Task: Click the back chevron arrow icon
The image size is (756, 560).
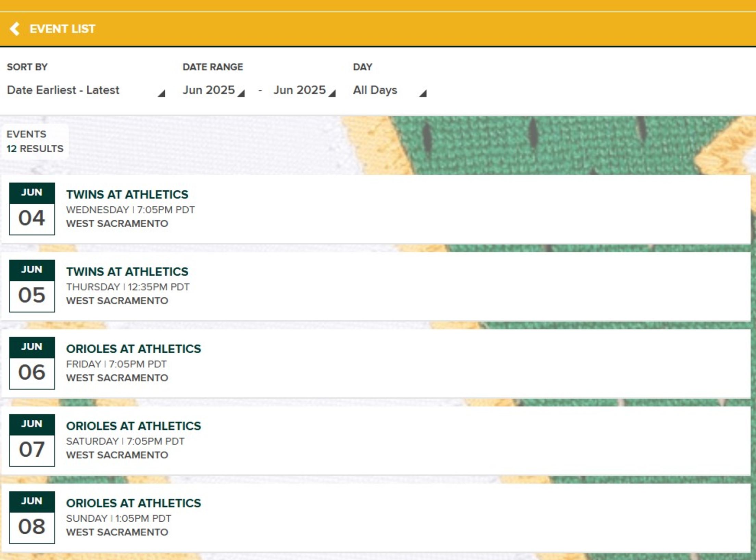Action: 15,29
